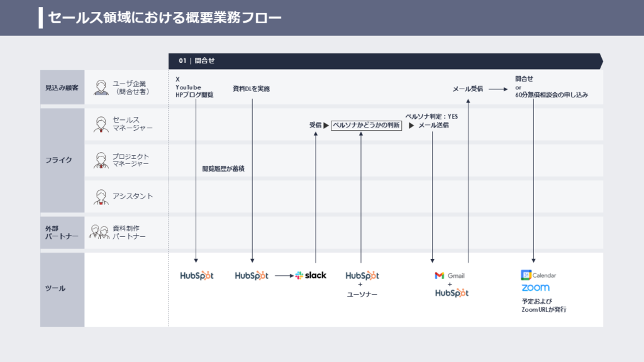Click the メール受信 text
644x362 pixels.
[467, 89]
